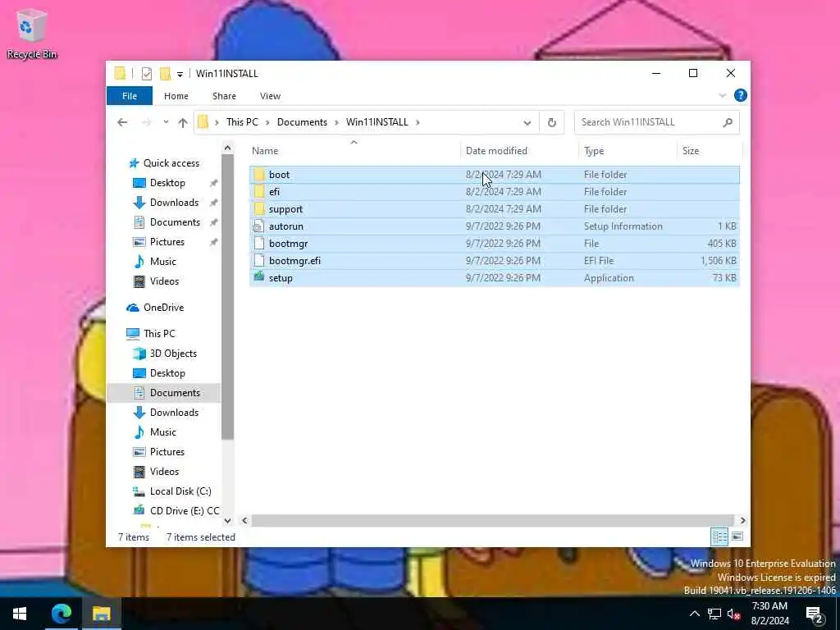This screenshot has height=630, width=840.
Task: Click the New folder icon in title bar
Action: point(165,73)
